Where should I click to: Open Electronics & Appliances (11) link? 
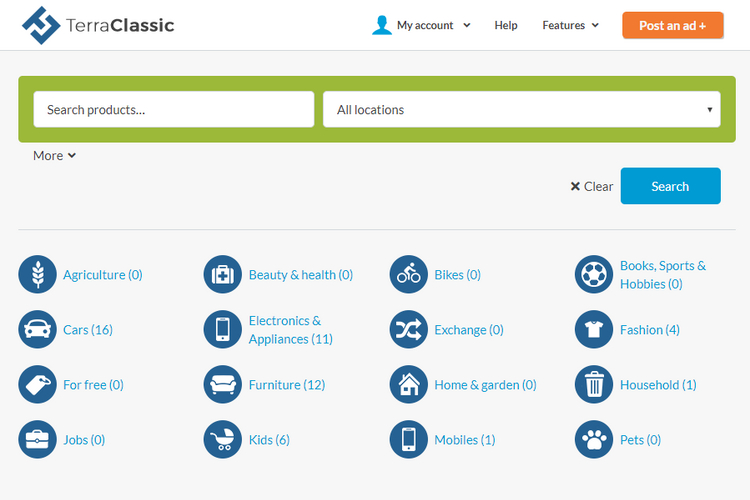(x=290, y=330)
